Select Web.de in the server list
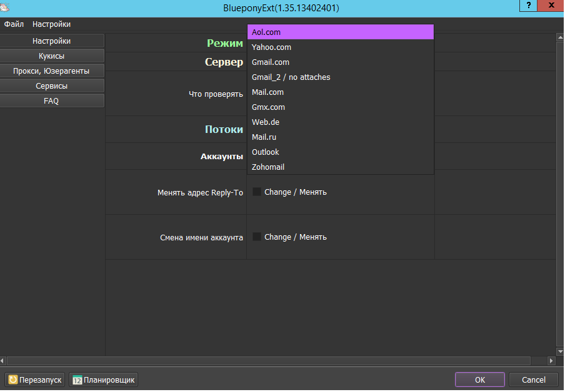565x392 pixels. point(341,122)
